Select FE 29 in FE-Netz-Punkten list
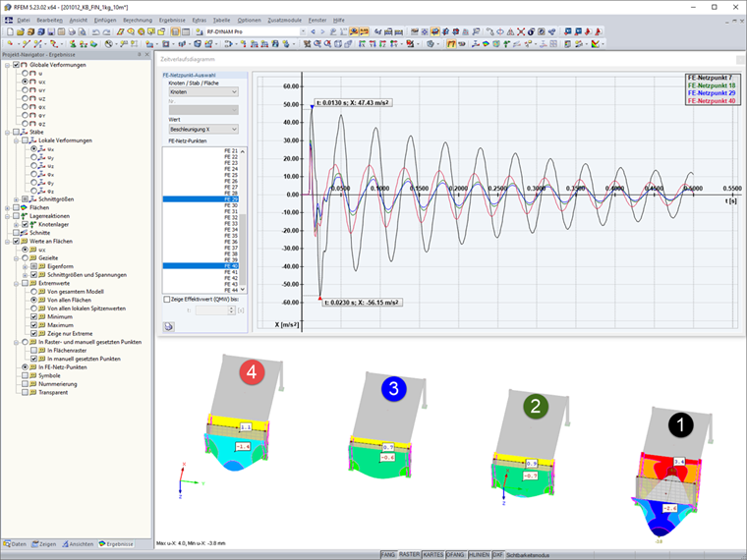747x560 pixels. [x=201, y=199]
